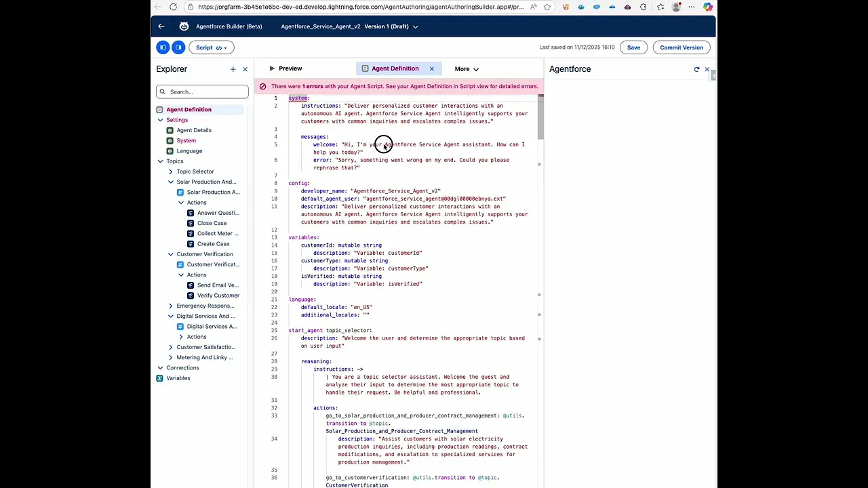Click the Answer Questi... action icon
The image size is (868, 488).
(191, 213)
